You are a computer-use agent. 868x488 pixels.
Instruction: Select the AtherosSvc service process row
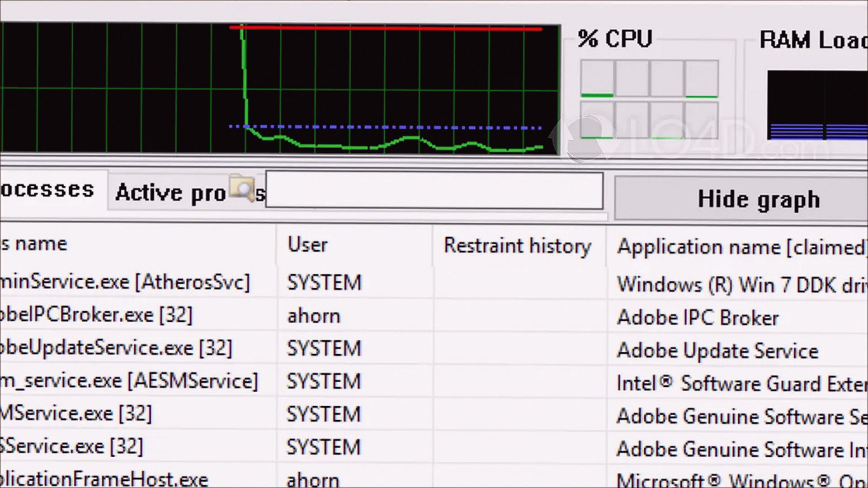[434, 282]
